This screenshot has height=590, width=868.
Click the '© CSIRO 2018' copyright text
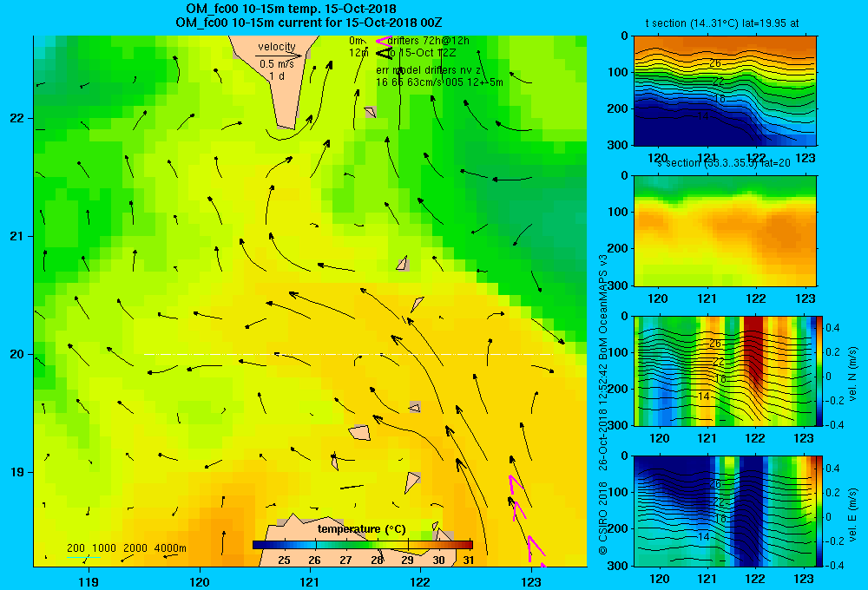pyautogui.click(x=603, y=517)
